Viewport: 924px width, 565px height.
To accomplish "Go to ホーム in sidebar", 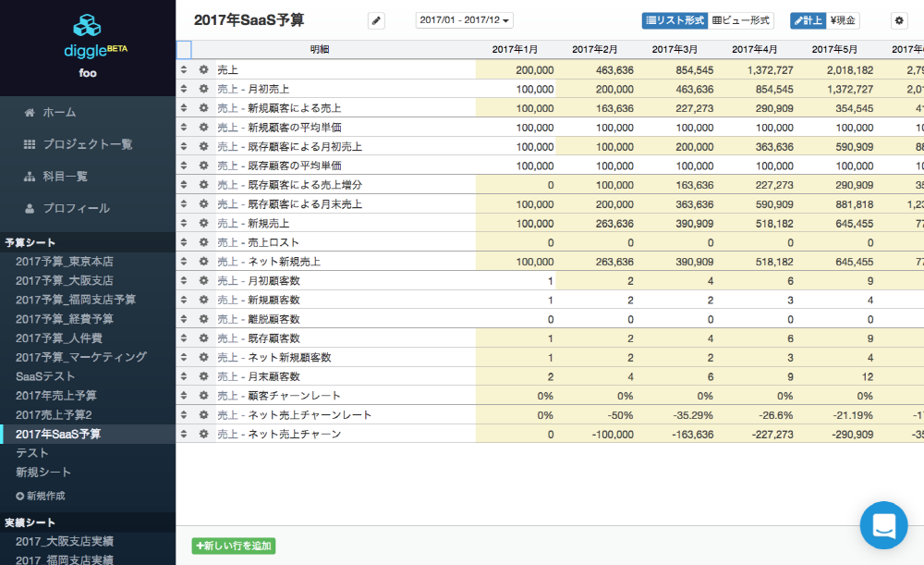I will point(59,112).
